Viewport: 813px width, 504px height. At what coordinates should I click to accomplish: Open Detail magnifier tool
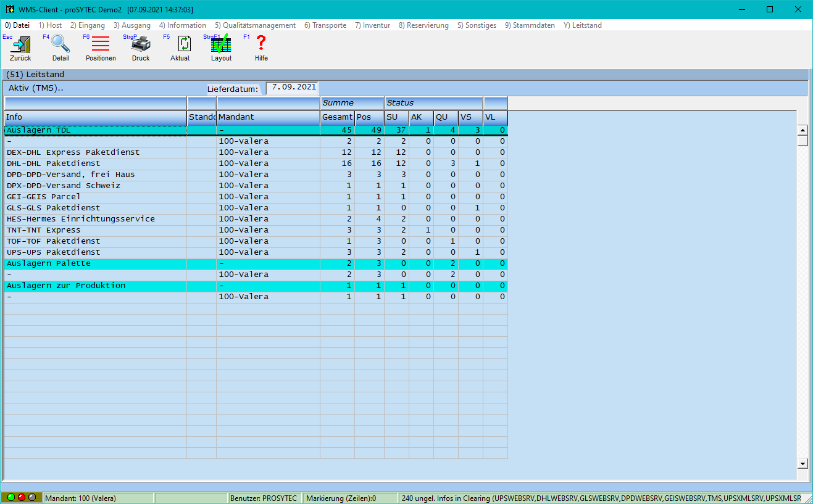point(60,46)
